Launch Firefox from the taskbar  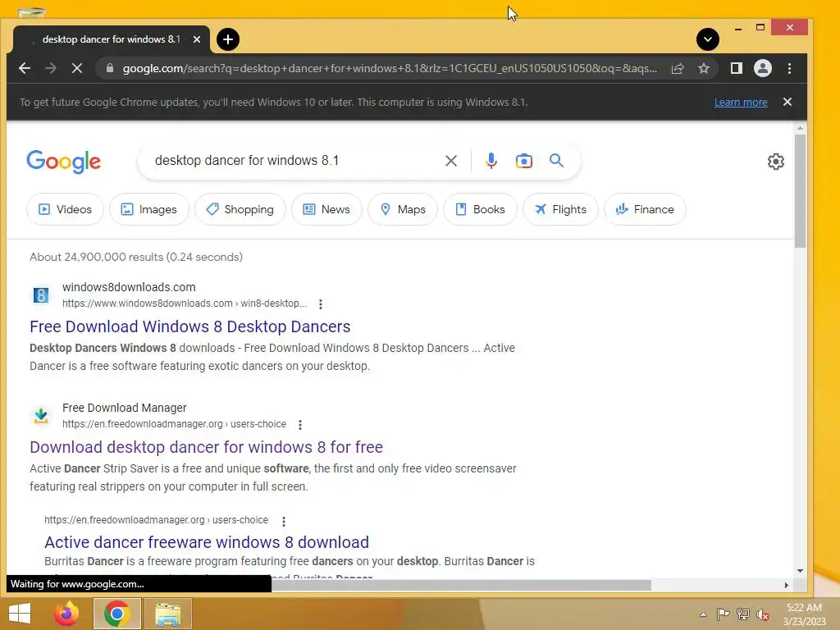pyautogui.click(x=66, y=614)
